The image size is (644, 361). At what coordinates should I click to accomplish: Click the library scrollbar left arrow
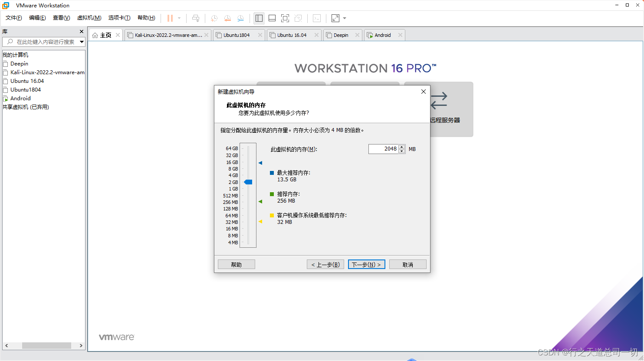click(x=7, y=346)
